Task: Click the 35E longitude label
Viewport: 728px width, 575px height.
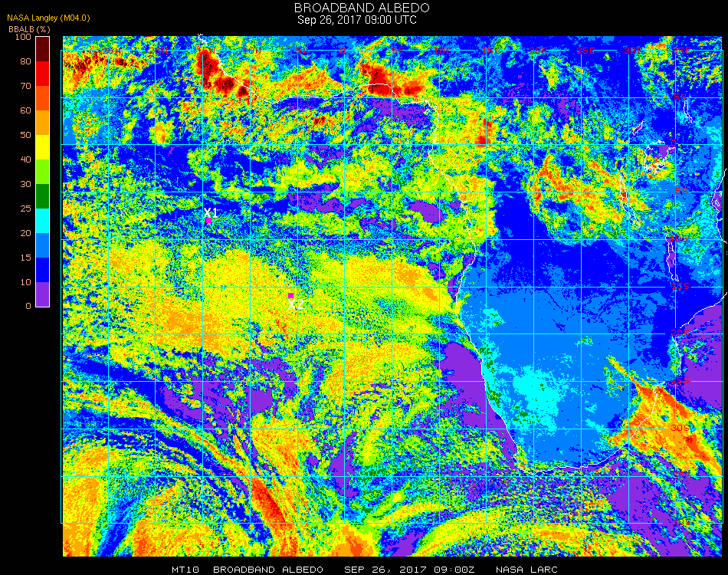Action: (x=680, y=51)
